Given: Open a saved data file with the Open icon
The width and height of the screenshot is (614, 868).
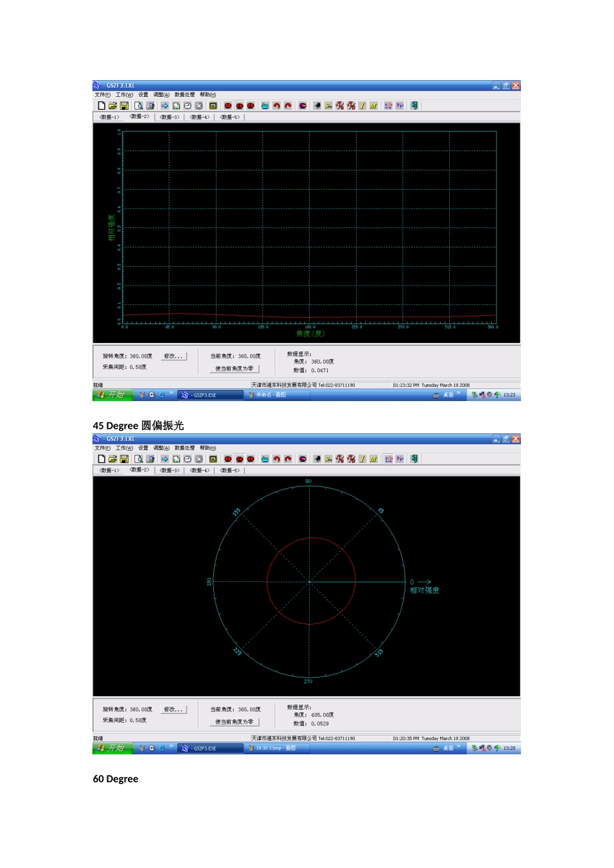Looking at the screenshot, I should [x=112, y=105].
